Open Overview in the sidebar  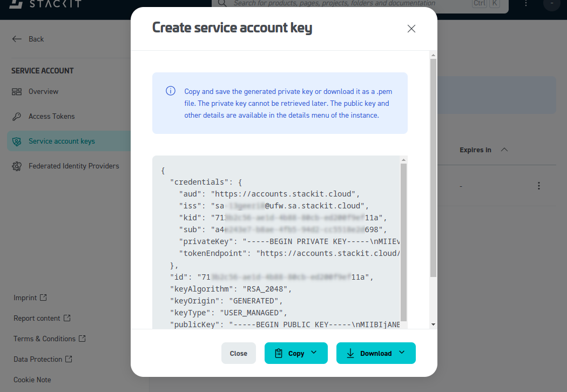pos(43,91)
